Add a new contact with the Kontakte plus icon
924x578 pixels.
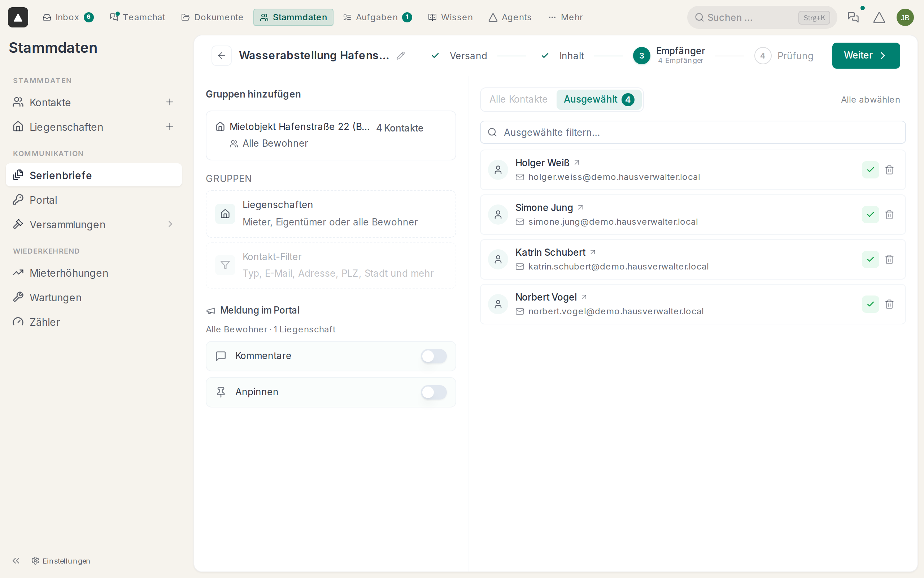(170, 102)
